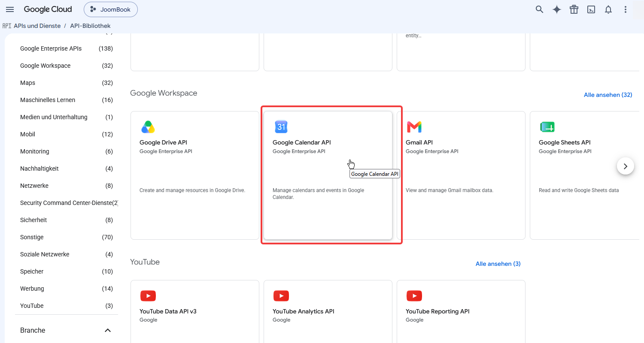Filter by Google Enterprise APIs category

[67, 48]
